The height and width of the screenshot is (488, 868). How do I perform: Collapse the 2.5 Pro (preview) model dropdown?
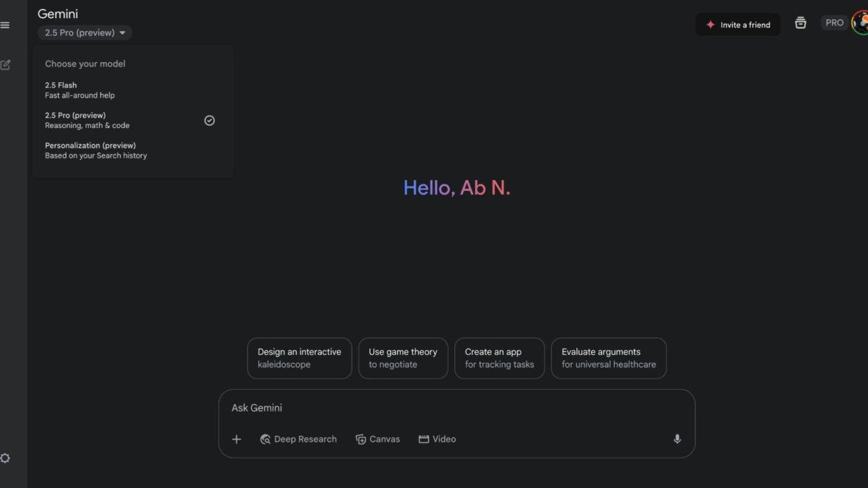85,33
